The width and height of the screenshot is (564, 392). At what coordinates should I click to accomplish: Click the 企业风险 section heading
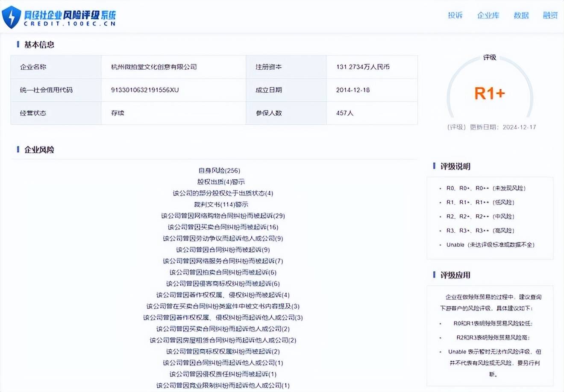coord(39,150)
